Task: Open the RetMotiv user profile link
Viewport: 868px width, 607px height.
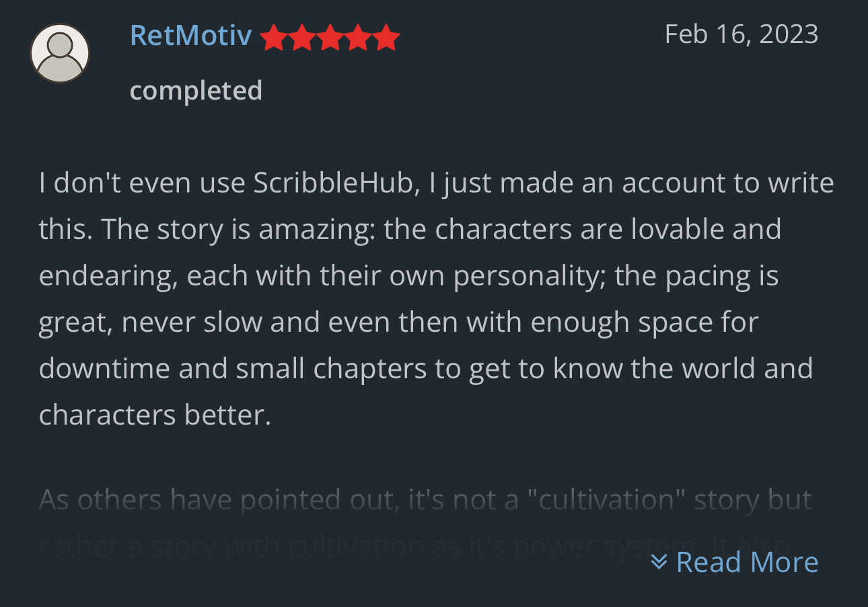Action: coord(190,36)
